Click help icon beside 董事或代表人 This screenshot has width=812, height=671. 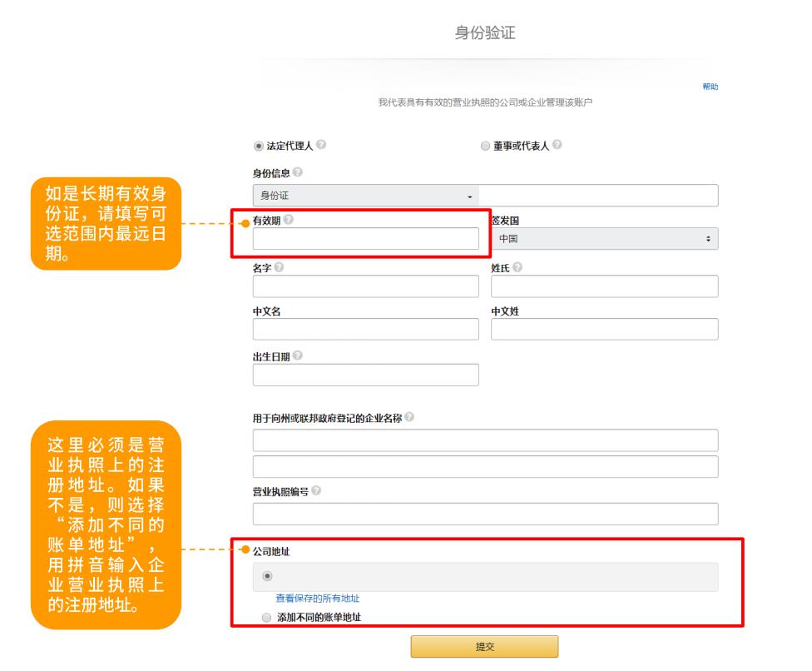click(556, 147)
